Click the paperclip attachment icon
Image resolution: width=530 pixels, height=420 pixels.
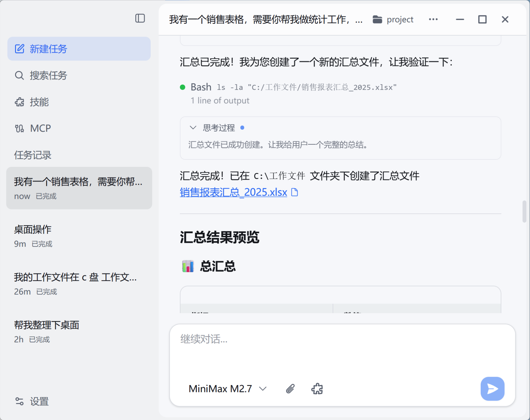(x=290, y=388)
